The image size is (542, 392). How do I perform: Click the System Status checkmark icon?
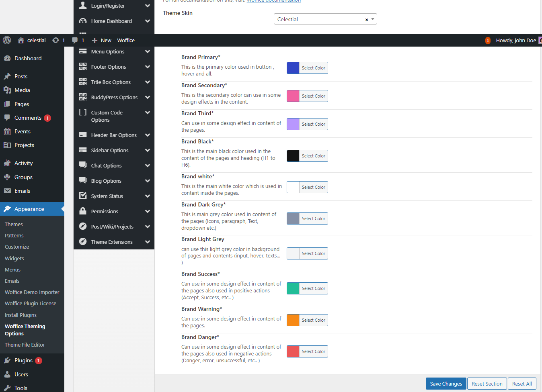click(83, 196)
